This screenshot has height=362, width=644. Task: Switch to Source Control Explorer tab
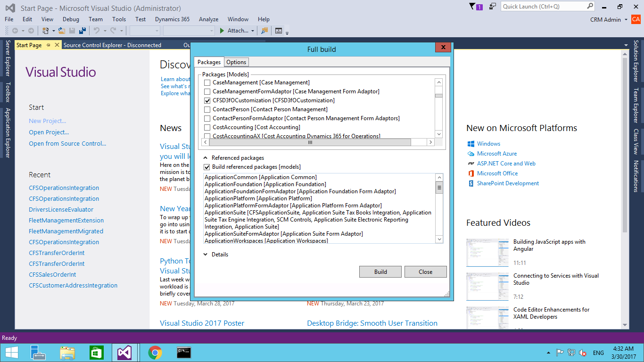pyautogui.click(x=112, y=45)
